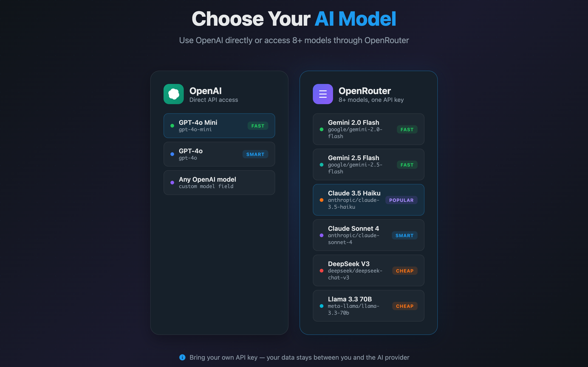Select the DeepSeek V3 option
Viewport: 588px width, 367px height.
pyautogui.click(x=368, y=270)
